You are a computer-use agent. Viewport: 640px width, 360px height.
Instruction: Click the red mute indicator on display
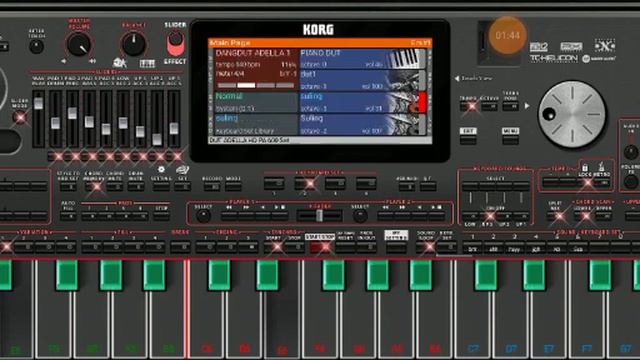422,102
